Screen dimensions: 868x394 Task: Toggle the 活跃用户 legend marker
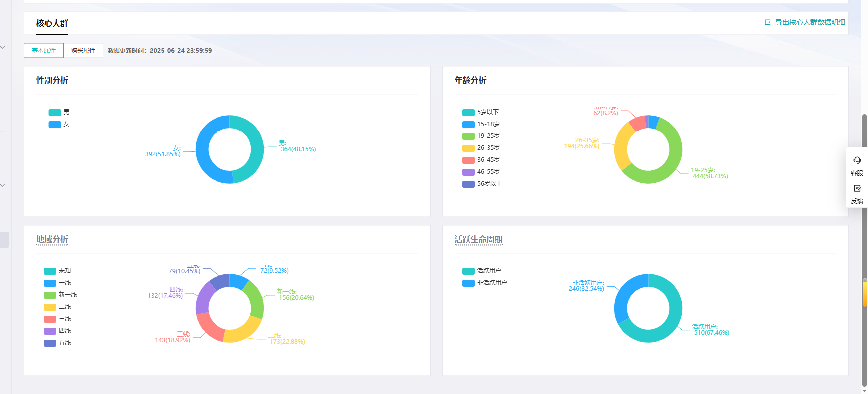468,271
